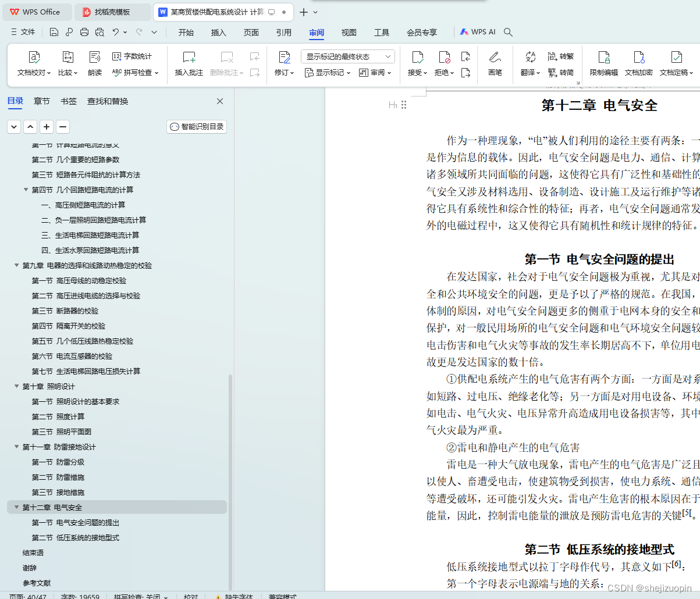
Task: Undo the last action
Action: [x=116, y=32]
